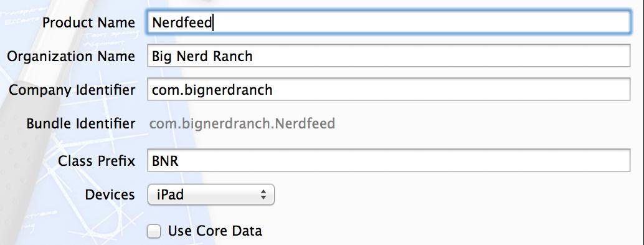Screen dimensions: 644x245
Task: Click the Product Name label
Action: tap(88, 22)
